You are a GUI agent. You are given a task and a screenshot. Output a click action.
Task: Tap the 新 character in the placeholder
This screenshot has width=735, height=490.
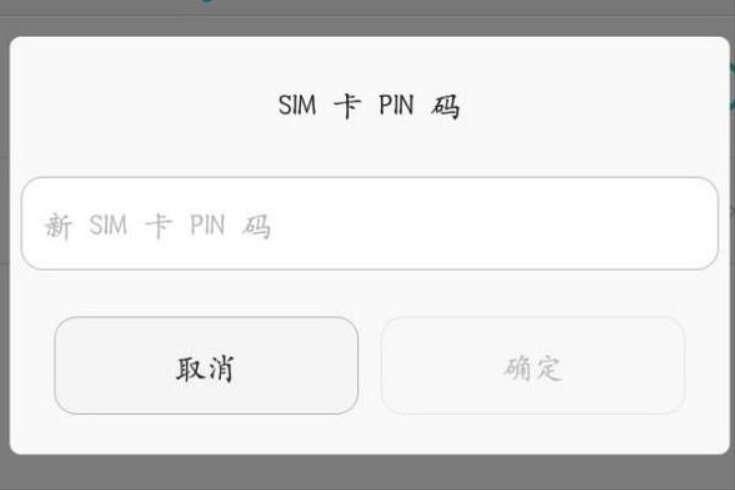pos(58,226)
